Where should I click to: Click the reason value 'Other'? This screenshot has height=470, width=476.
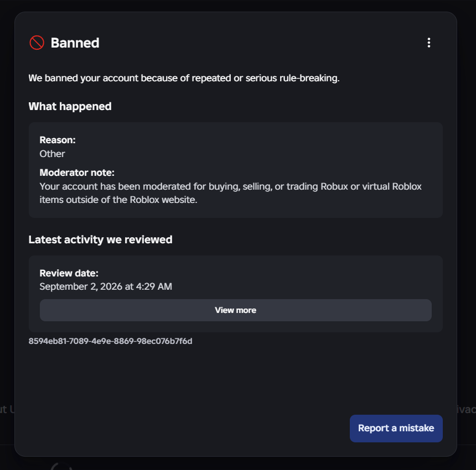click(52, 154)
